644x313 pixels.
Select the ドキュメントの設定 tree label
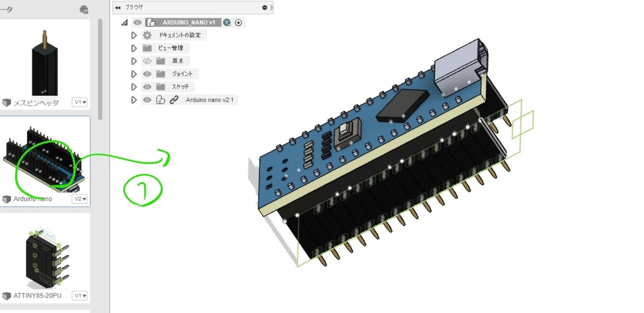pos(181,35)
